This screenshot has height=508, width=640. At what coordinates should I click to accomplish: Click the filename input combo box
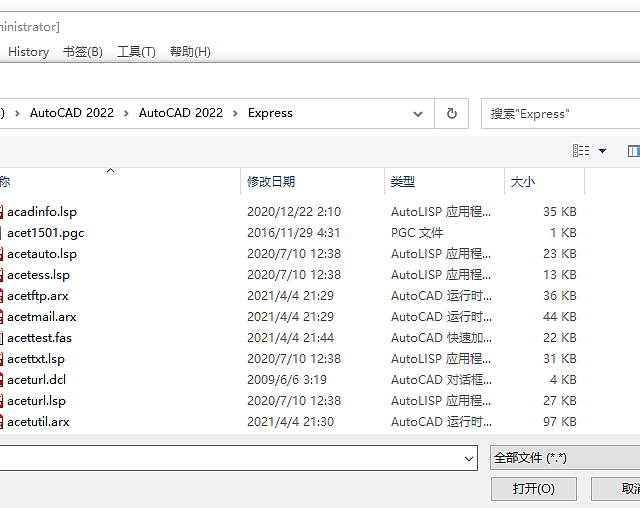[x=238, y=458]
